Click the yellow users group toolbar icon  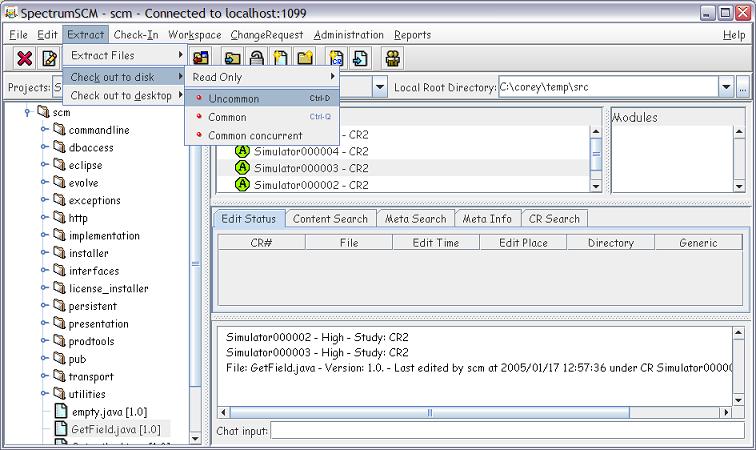(392, 58)
